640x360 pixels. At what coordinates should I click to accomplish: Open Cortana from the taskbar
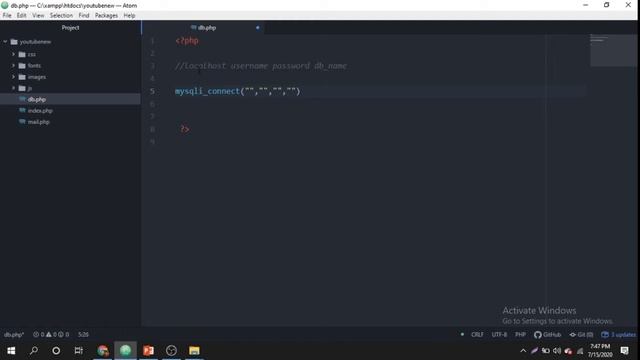56,351
